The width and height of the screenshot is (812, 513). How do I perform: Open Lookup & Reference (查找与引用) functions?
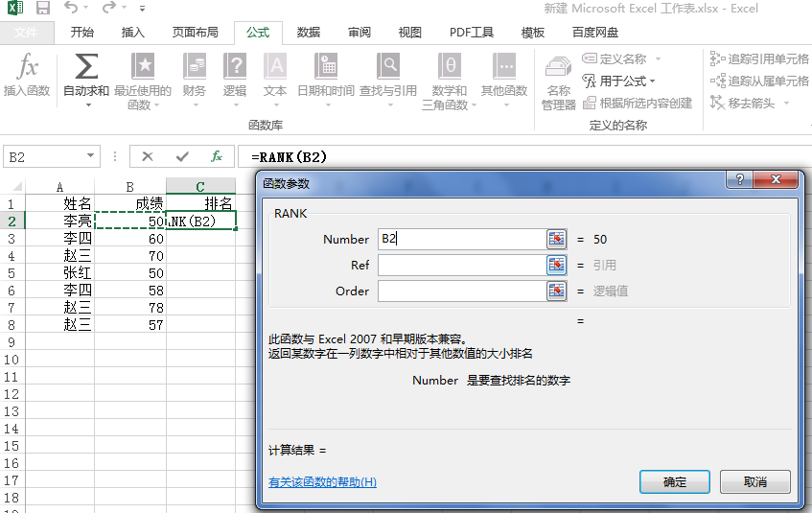388,81
